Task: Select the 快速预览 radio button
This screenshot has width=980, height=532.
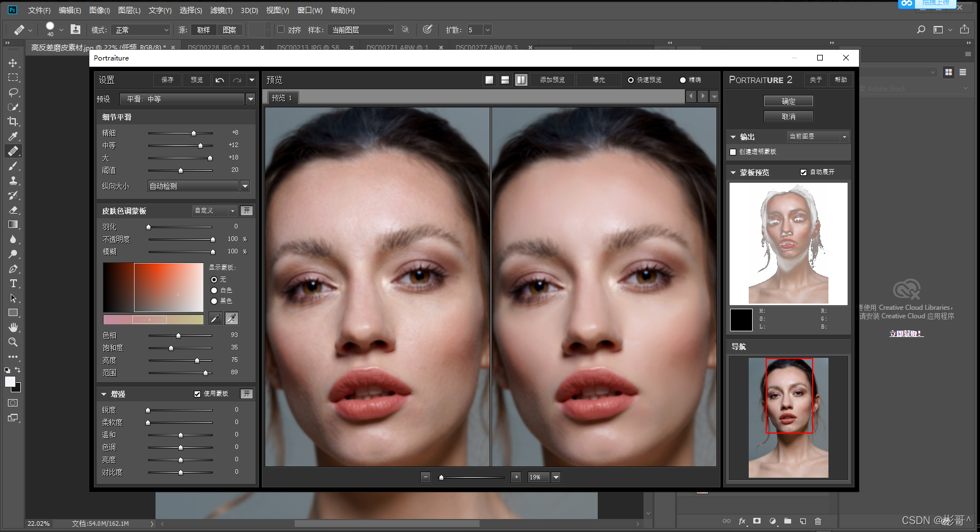Action: 631,80
